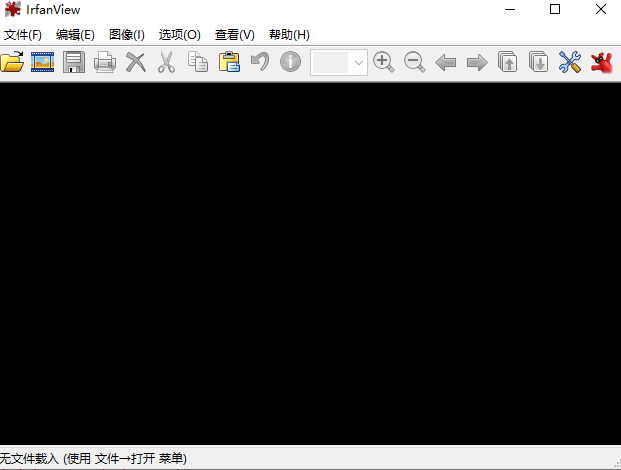Viewport: 621px width, 470px height.
Task: Open the 文件(F) menu
Action: click(23, 35)
